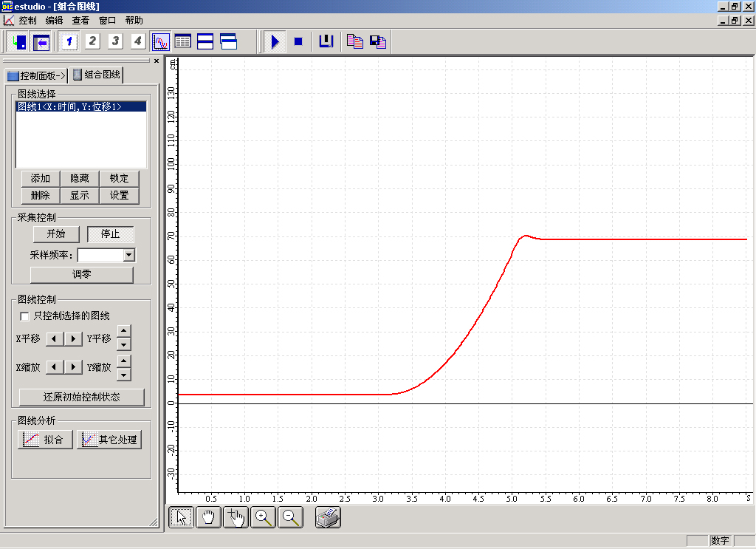Activate the zoom out magnifier tool
The image size is (756, 549).
tap(291, 517)
